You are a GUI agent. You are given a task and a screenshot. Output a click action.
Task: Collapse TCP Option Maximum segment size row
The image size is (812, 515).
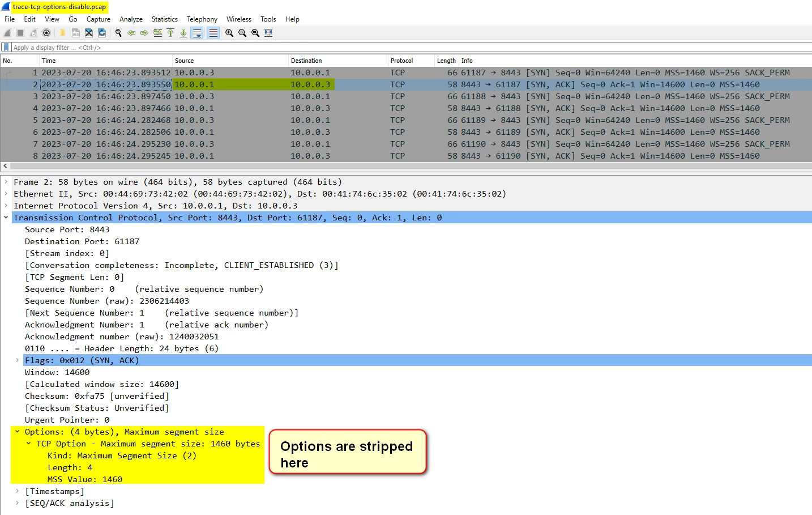[29, 444]
